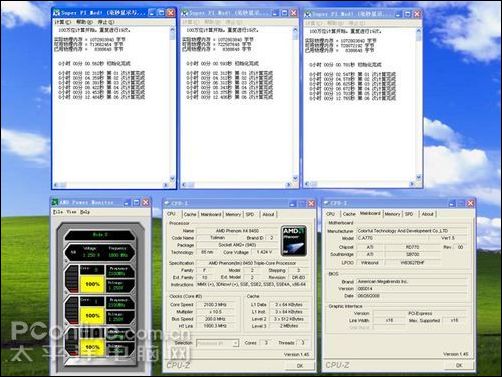This screenshot has height=377, width=502.
Task: Click OK in the CPU-Z window showing the Mainboard tab
Action: pos(459,365)
